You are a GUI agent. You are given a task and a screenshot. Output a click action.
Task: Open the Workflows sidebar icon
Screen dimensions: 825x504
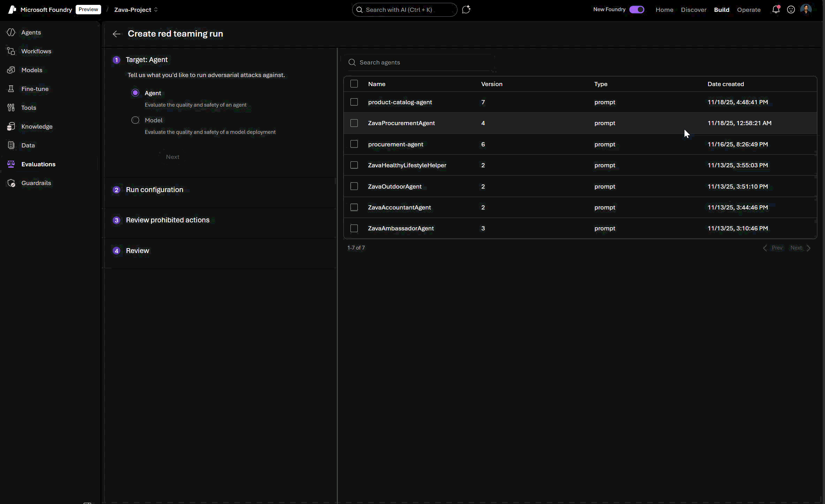point(11,51)
